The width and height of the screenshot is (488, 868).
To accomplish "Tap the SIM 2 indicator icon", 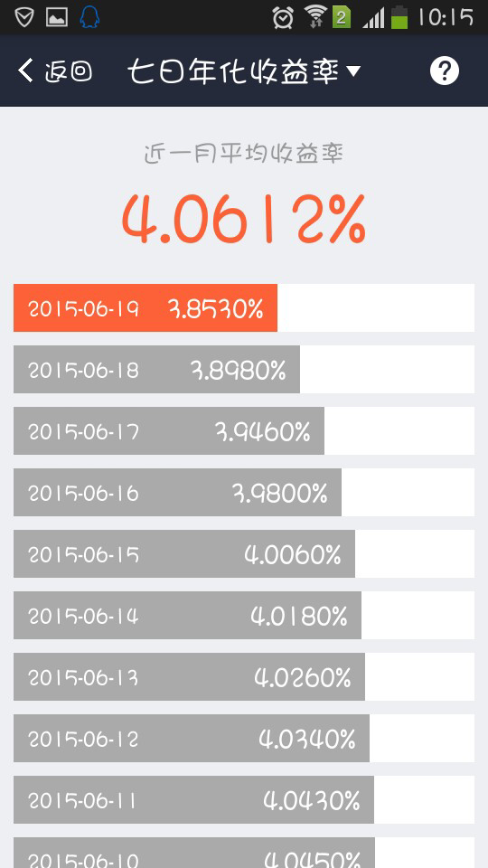I will (x=342, y=18).
